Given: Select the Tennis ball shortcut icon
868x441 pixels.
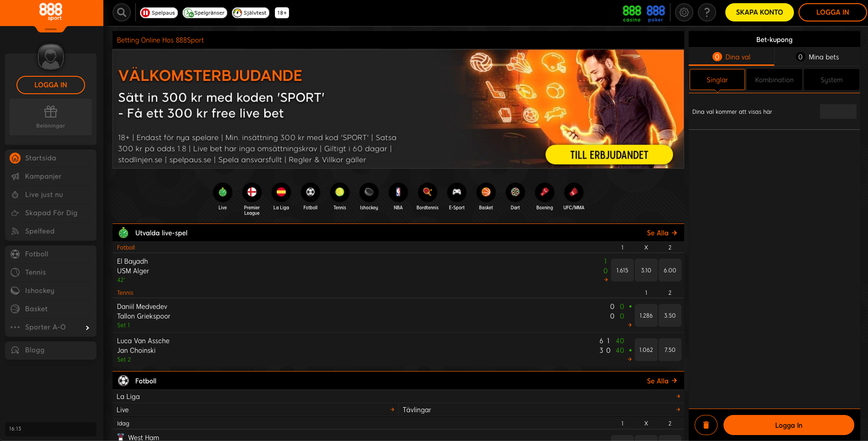Looking at the screenshot, I should click(340, 192).
